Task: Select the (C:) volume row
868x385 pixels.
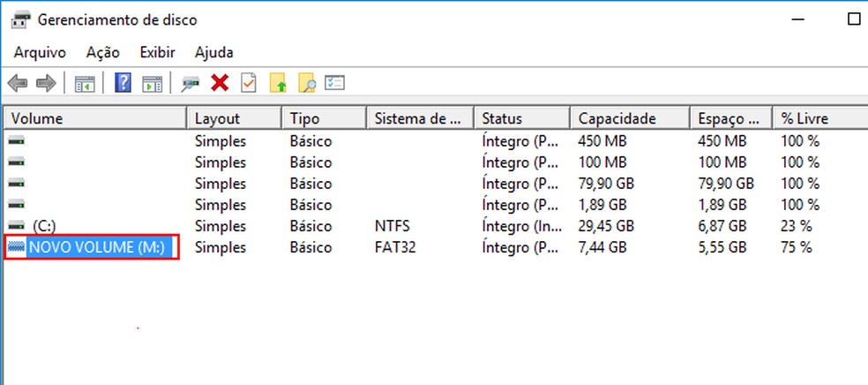Action: point(46,226)
